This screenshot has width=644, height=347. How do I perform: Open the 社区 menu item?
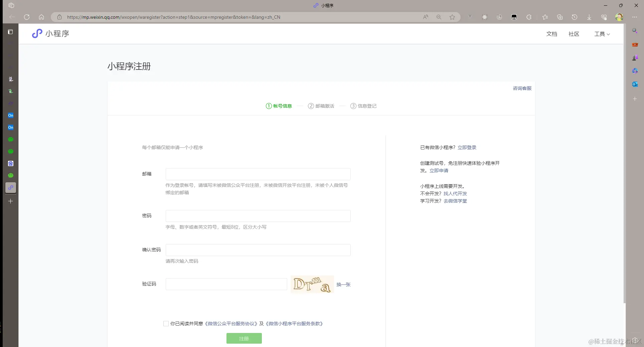(x=574, y=34)
